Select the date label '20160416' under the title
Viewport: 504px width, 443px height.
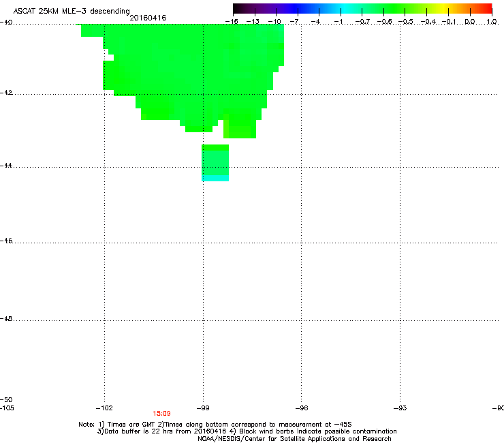click(148, 18)
